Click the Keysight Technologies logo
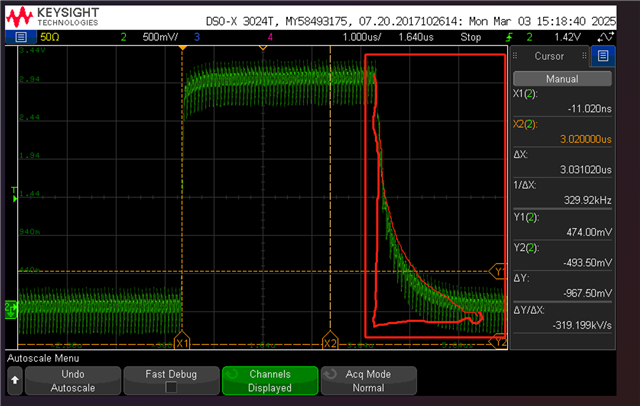 pyautogui.click(x=53, y=17)
